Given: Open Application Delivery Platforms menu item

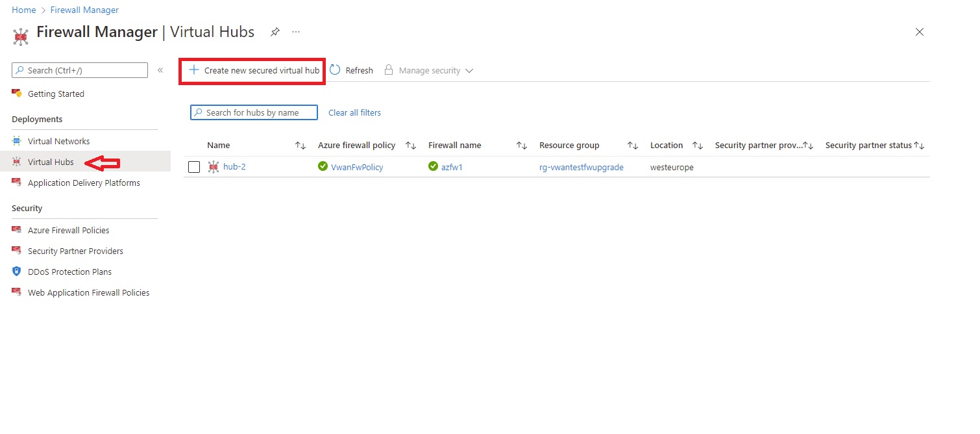Looking at the screenshot, I should [x=85, y=183].
